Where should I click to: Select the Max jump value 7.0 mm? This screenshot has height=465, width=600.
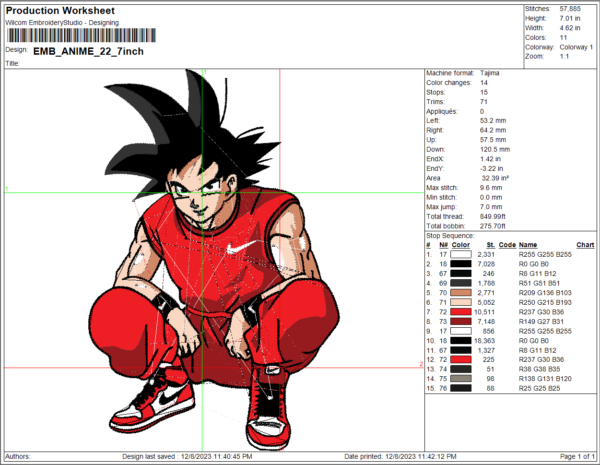(x=491, y=207)
